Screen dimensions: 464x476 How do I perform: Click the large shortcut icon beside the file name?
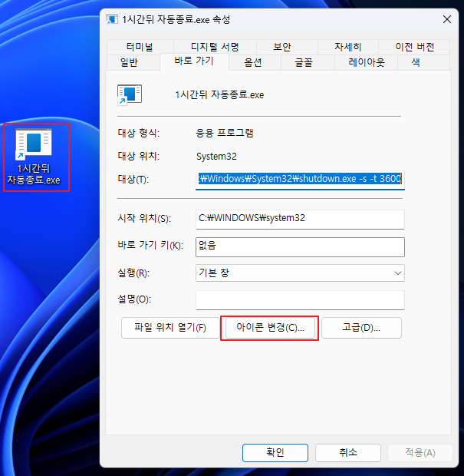[x=130, y=94]
